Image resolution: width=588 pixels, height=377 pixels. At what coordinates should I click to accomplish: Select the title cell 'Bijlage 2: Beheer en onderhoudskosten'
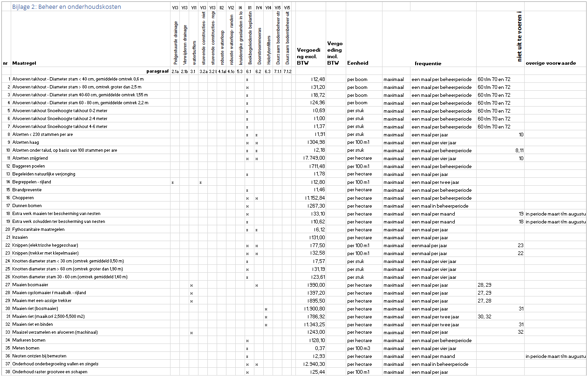click(x=67, y=7)
